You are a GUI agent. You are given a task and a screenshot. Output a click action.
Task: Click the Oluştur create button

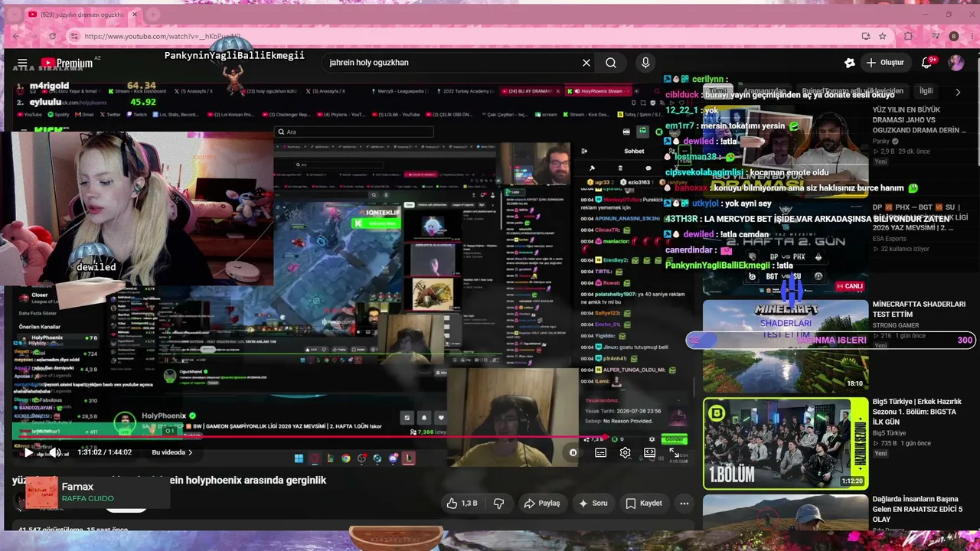click(x=885, y=62)
